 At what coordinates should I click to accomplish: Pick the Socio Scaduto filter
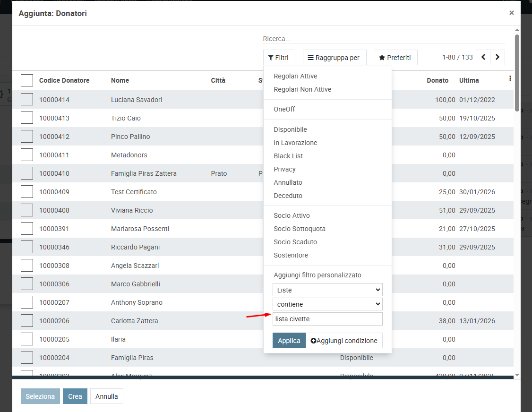tap(295, 242)
